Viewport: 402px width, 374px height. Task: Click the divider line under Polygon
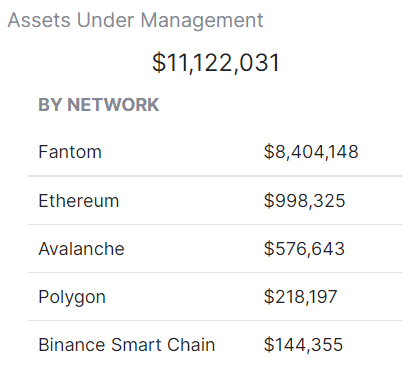(215, 320)
